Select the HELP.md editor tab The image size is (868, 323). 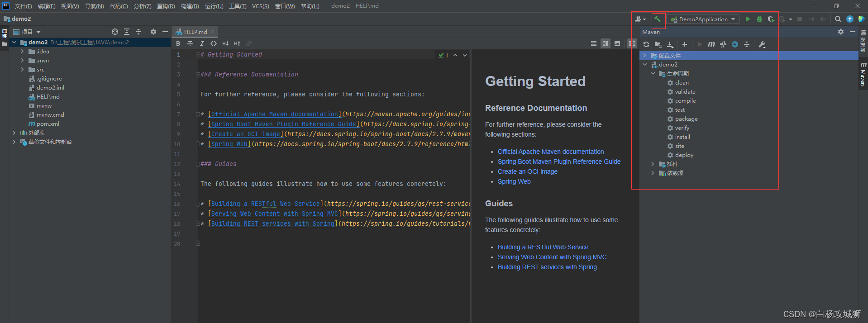195,32
